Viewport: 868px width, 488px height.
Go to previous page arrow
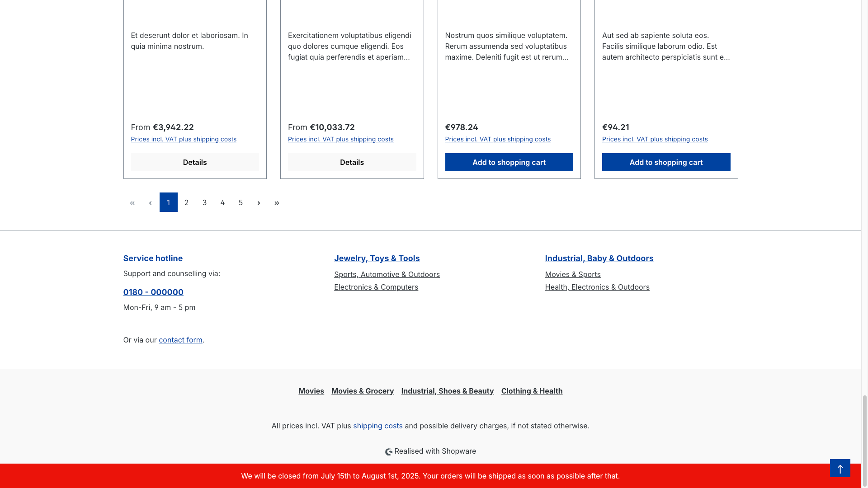[x=150, y=202]
